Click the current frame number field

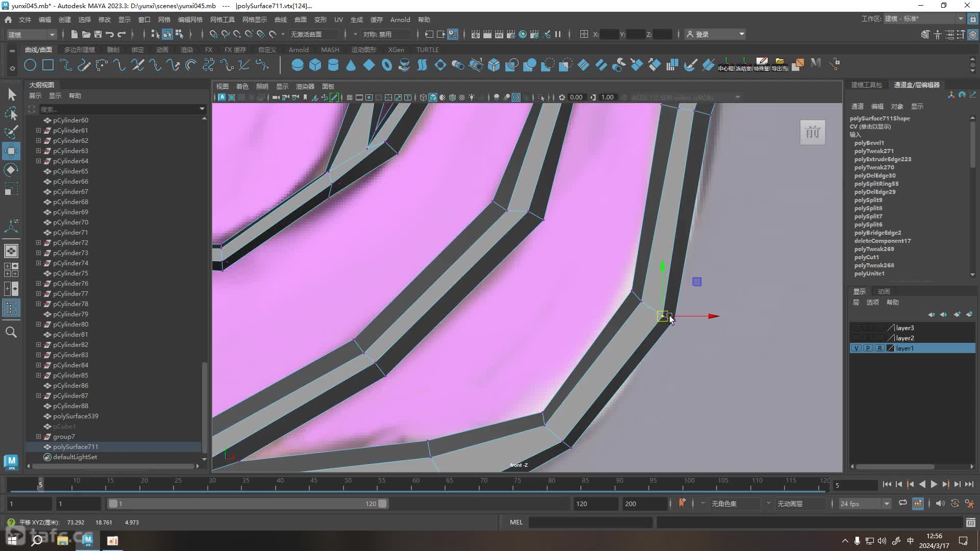855,485
